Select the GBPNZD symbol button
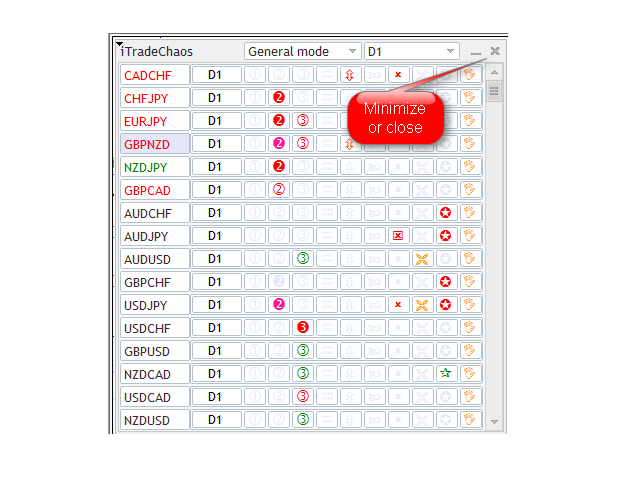This screenshot has width=640, height=480. [x=155, y=144]
